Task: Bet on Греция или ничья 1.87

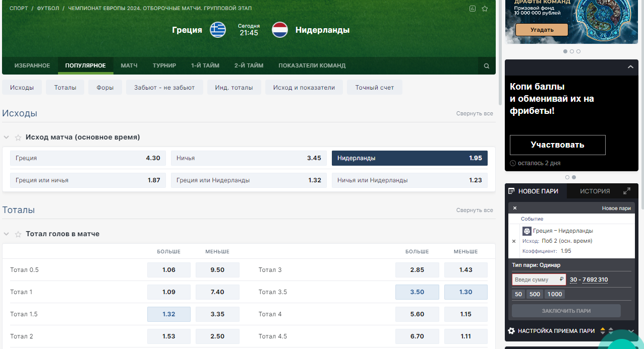Action: (x=88, y=180)
